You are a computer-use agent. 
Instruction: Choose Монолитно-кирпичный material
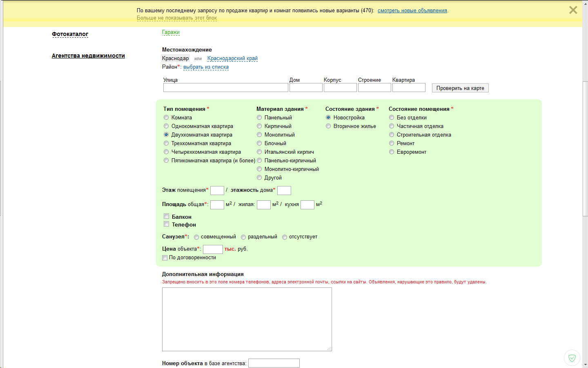pyautogui.click(x=259, y=169)
